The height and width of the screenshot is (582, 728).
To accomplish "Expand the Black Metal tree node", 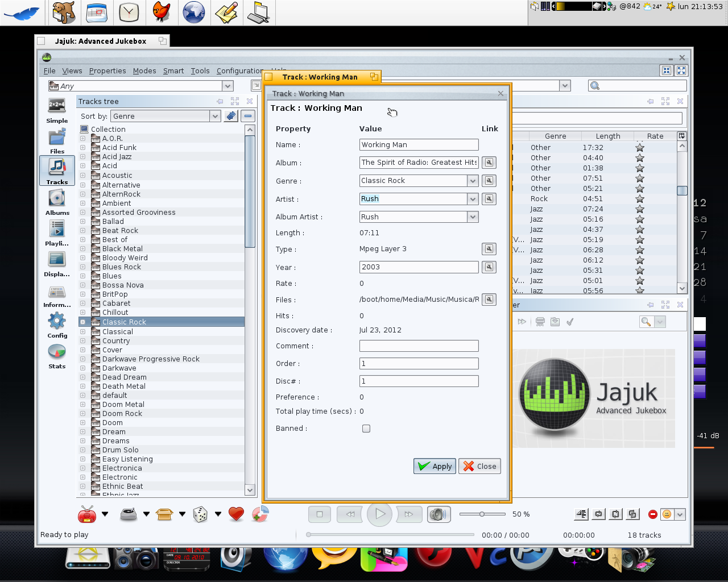I will coord(82,248).
